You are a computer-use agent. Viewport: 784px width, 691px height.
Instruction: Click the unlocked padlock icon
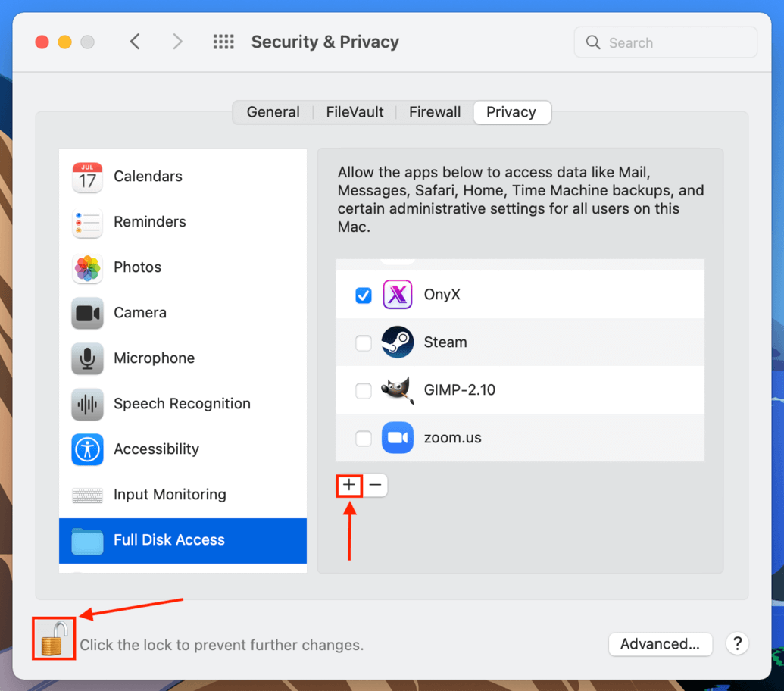tap(54, 639)
